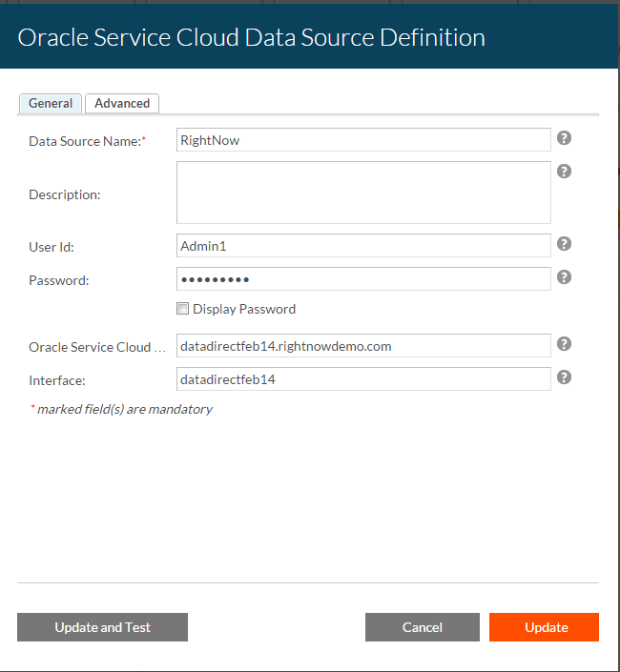Click into the masked Password field
620x672 pixels.
click(363, 279)
